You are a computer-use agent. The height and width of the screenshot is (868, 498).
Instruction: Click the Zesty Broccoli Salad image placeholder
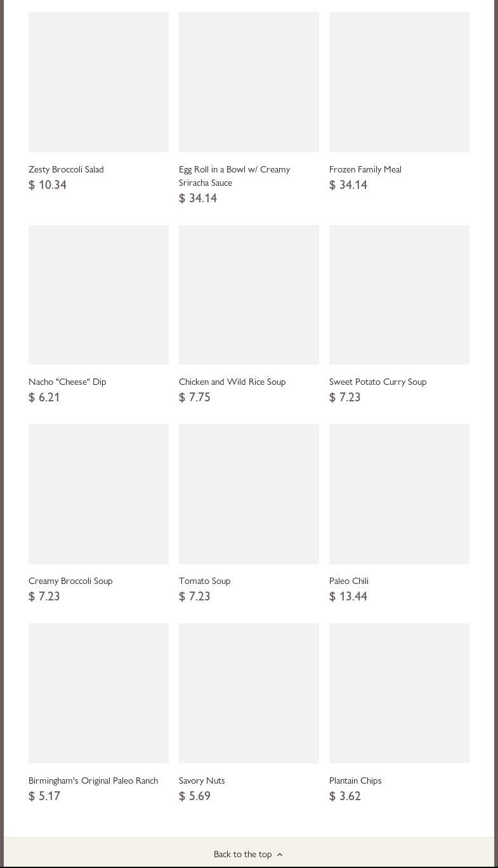98,82
